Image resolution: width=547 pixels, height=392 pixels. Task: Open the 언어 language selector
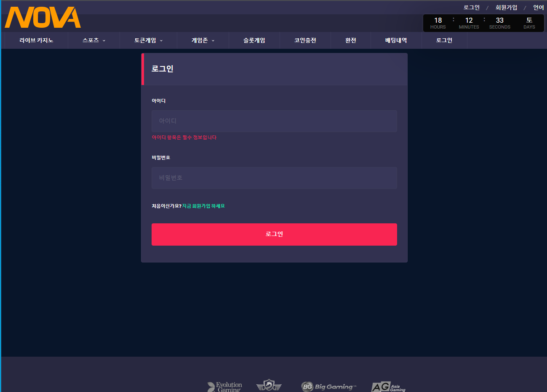pyautogui.click(x=538, y=8)
